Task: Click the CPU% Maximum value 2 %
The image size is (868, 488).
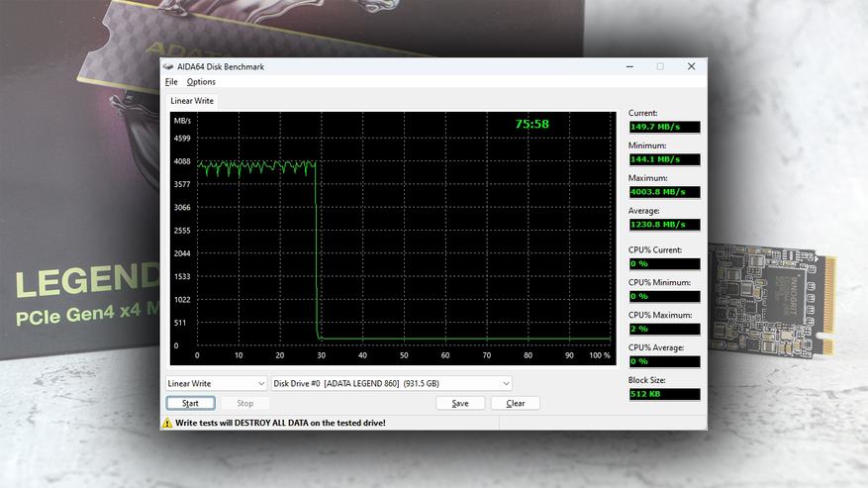Action: pos(664,329)
